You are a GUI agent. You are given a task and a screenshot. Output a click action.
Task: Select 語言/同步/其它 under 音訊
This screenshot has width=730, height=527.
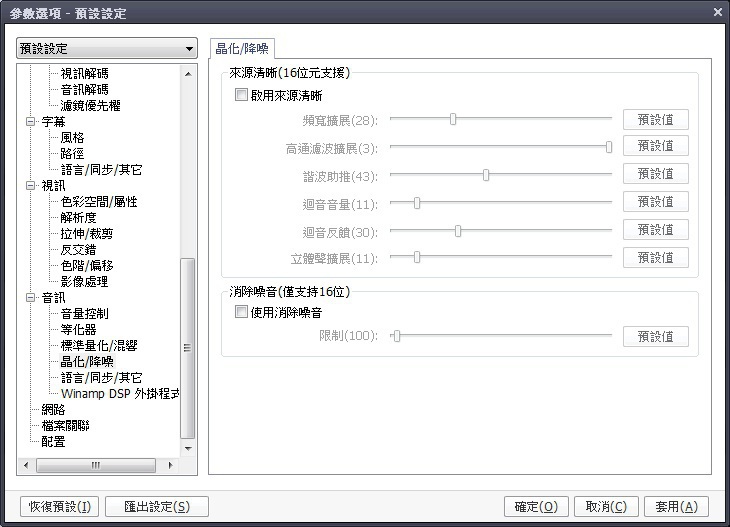click(x=101, y=378)
